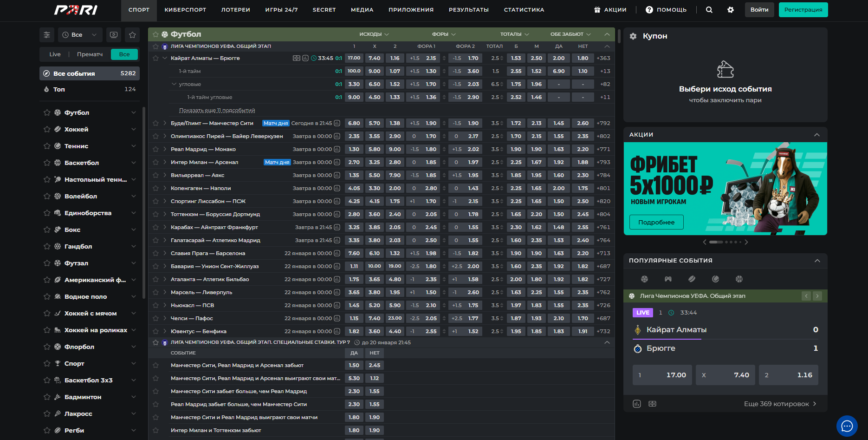Select the gamepad icon in popular events
Image resolution: width=868 pixels, height=440 pixels.
pyautogui.click(x=668, y=279)
